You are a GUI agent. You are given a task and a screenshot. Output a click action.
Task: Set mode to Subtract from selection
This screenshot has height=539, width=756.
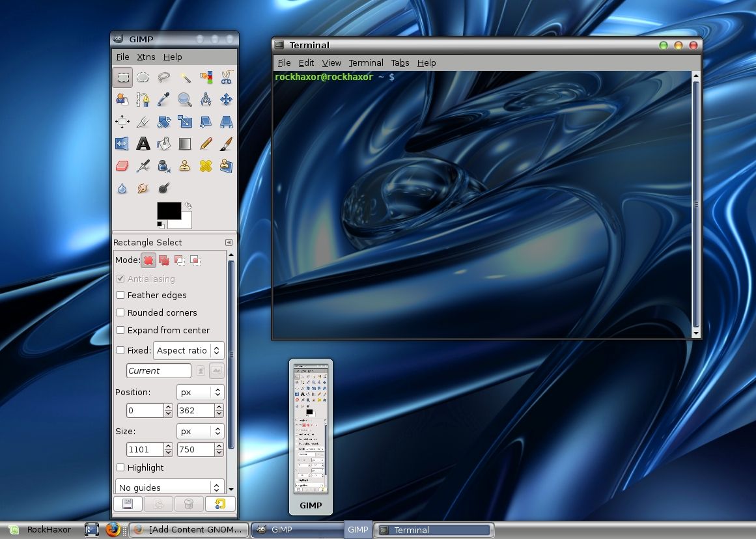(179, 260)
